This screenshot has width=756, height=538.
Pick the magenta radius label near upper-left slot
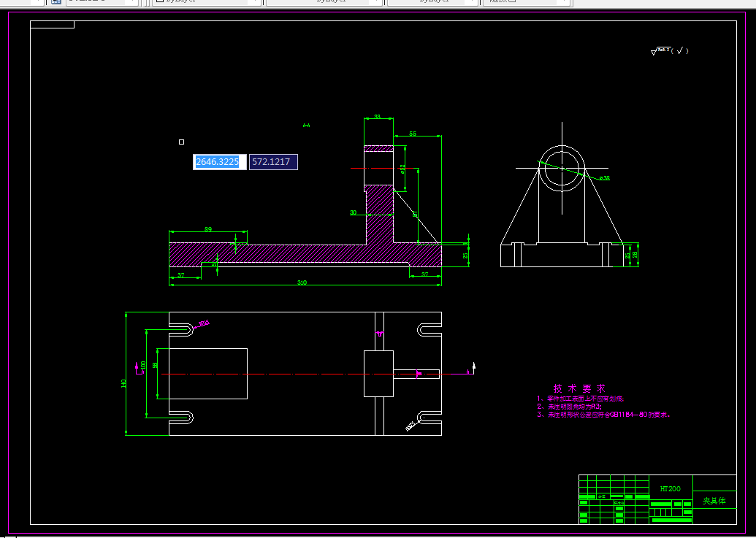(204, 323)
